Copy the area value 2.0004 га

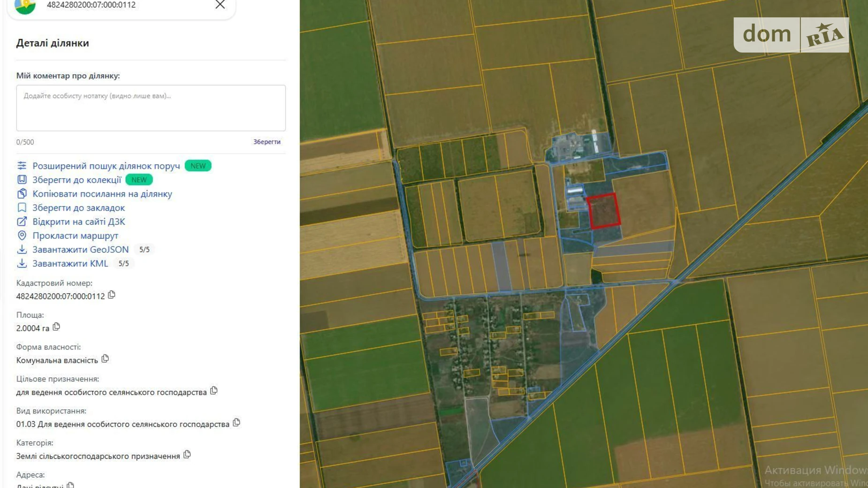(56, 327)
